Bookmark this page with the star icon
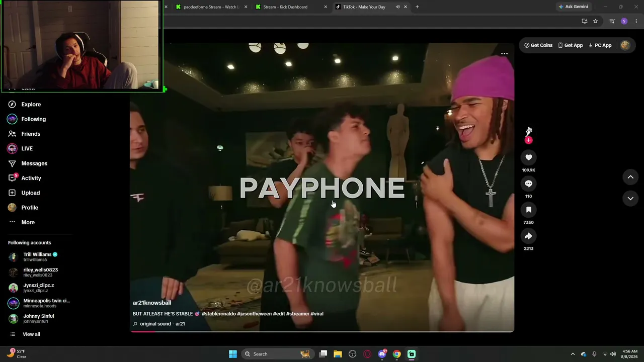 pyautogui.click(x=595, y=21)
